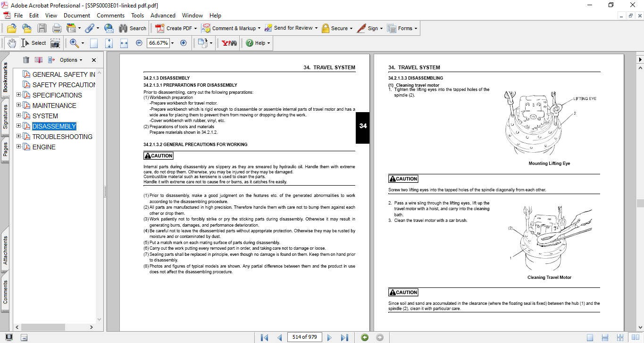The height and width of the screenshot is (343, 644).
Task: Go to previous view with green arrow
Action: coord(364,337)
